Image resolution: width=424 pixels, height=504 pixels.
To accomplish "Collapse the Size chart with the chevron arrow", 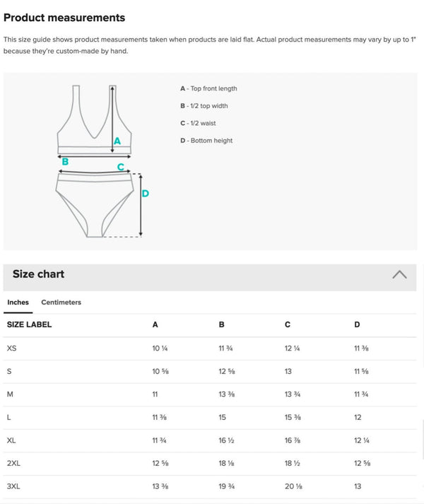I will (399, 275).
